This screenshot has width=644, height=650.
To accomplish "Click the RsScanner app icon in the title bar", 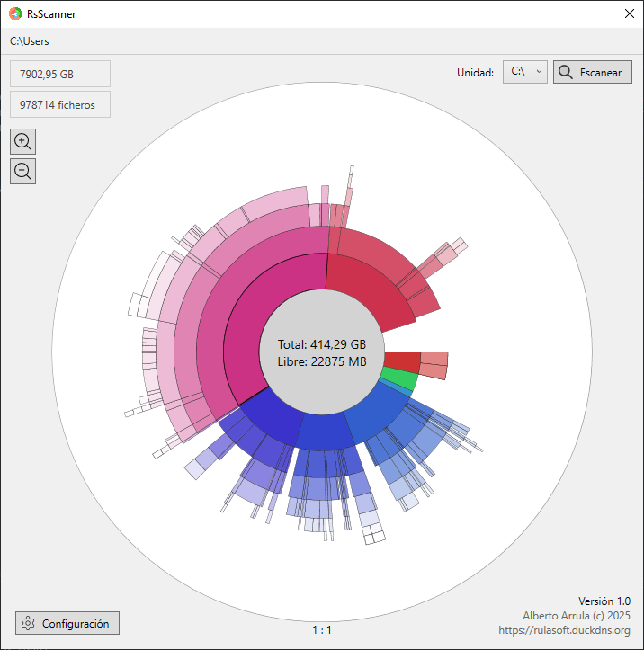I will [15, 13].
